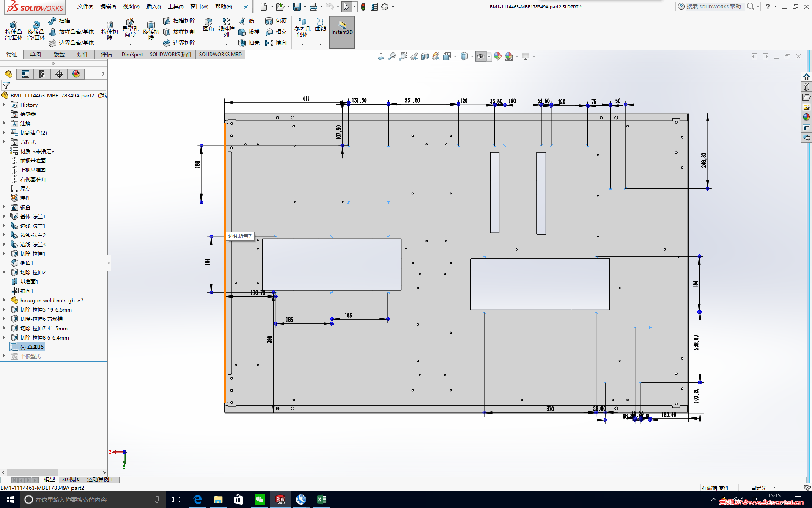Expand the 切割清单(2) cut list node
812x508 pixels.
pyautogui.click(x=4, y=133)
